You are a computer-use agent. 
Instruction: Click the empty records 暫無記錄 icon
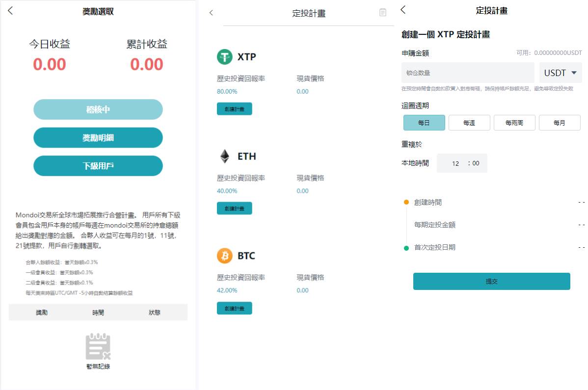click(x=98, y=346)
